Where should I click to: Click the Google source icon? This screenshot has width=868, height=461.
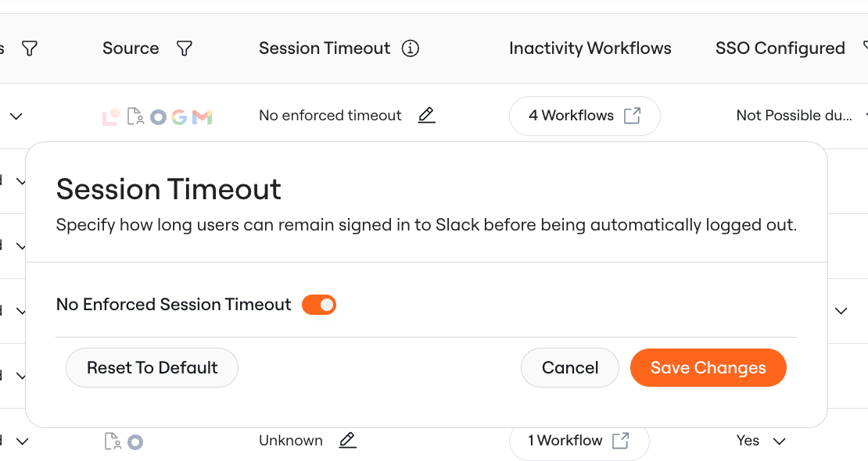(179, 116)
